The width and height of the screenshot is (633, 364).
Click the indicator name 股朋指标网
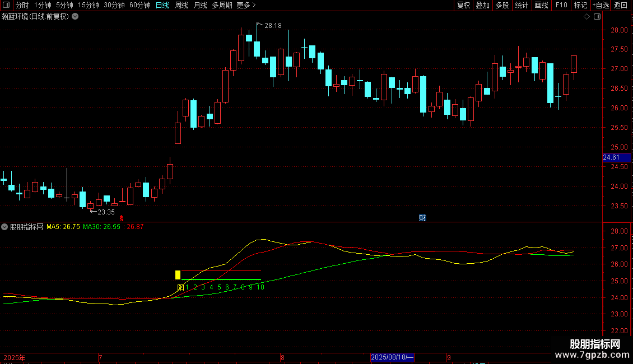click(x=27, y=227)
